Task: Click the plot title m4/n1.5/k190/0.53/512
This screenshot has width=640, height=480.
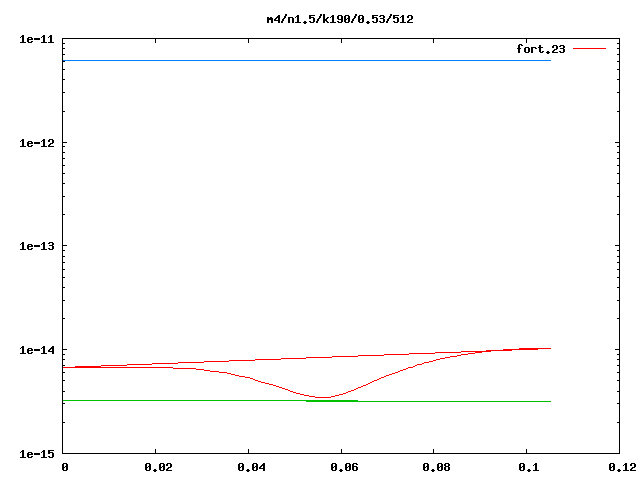Action: point(340,19)
